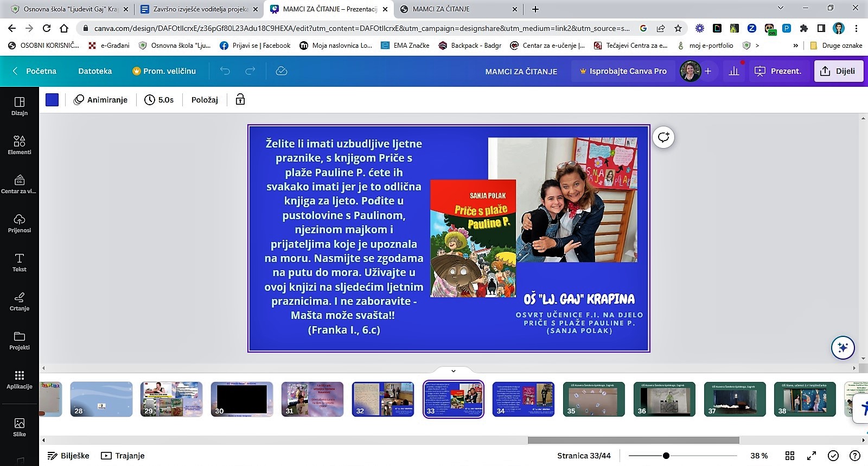The height and width of the screenshot is (466, 868).
Task: Open Centar za videozapise sidebar item
Action: point(20,184)
